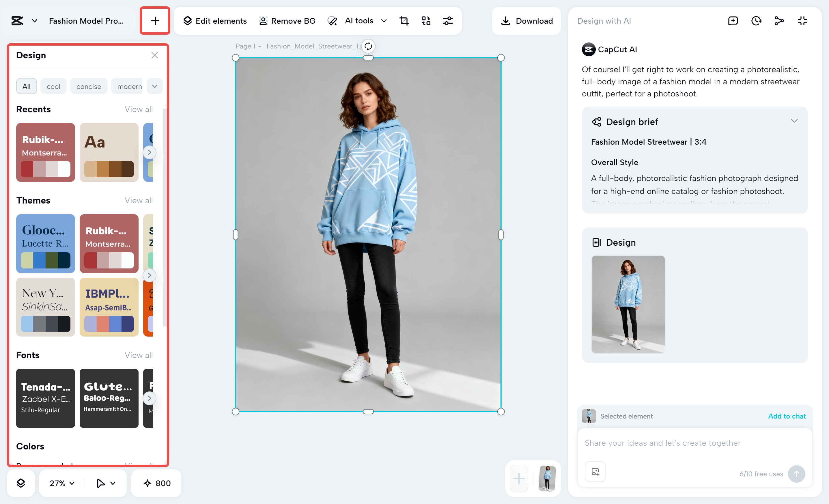829x504 pixels.
Task: Open the zoom level 27% dropdown
Action: coord(61,483)
